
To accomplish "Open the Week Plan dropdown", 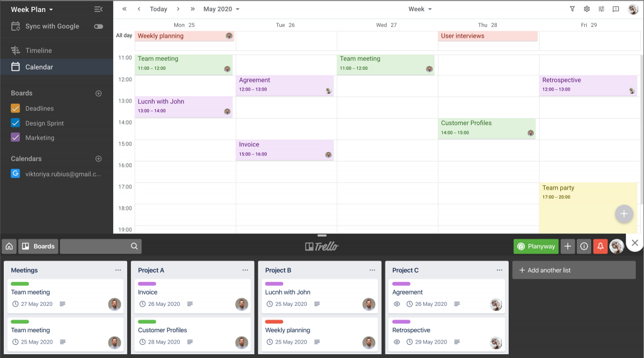I will click(32, 9).
